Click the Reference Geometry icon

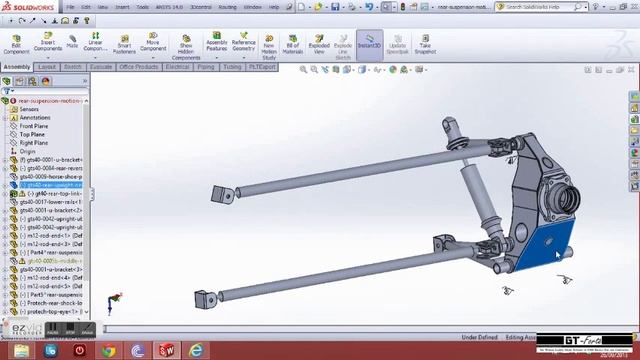coord(244,36)
